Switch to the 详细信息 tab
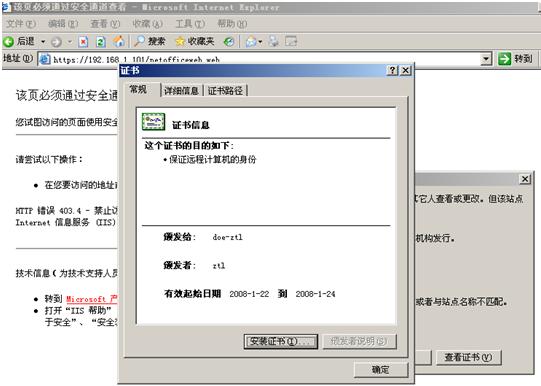Image resolution: width=541 pixels, height=386 pixels. 181,91
